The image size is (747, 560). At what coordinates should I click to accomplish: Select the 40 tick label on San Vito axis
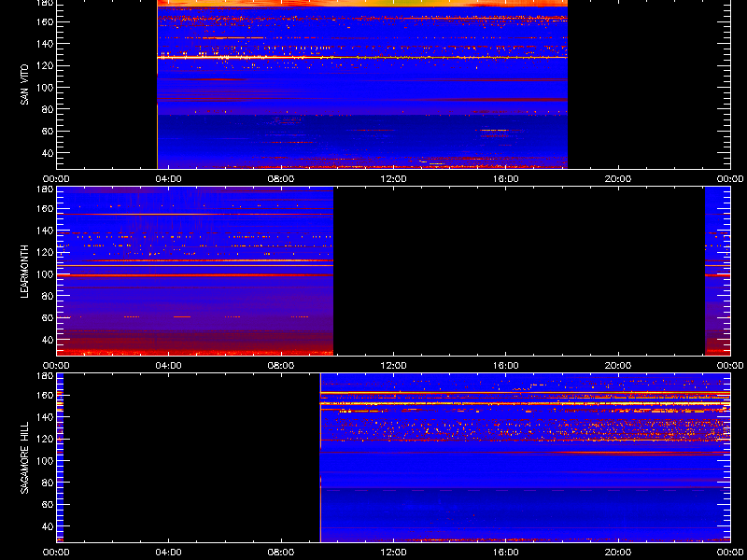tap(49, 153)
